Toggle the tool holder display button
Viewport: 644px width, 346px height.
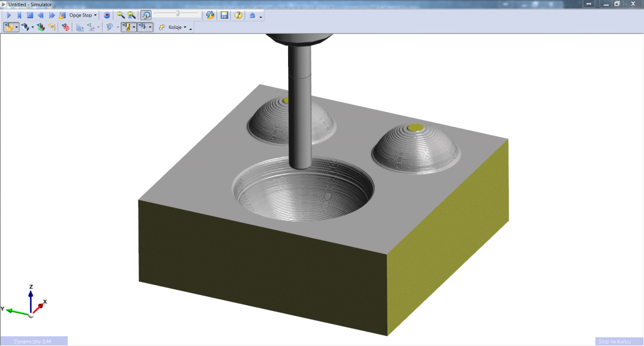(x=142, y=28)
